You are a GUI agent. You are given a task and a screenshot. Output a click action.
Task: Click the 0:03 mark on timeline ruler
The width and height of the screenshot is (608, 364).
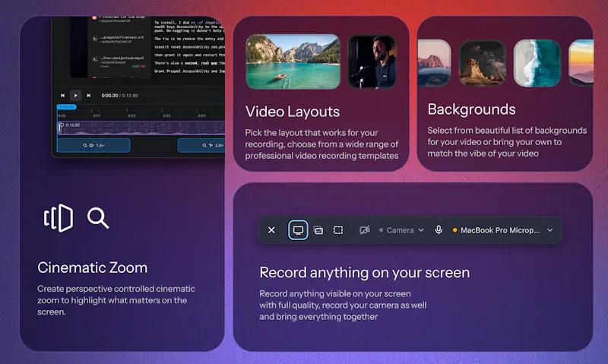coord(166,116)
